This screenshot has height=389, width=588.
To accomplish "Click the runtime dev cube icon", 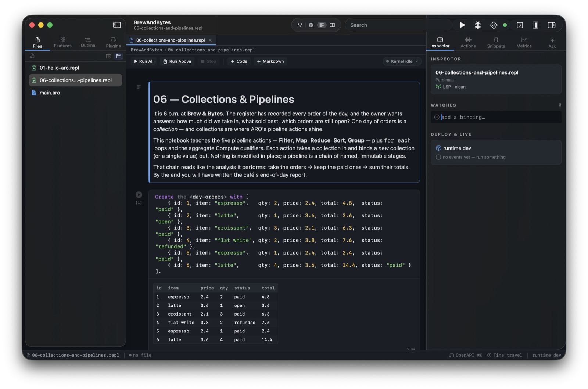I will (438, 148).
